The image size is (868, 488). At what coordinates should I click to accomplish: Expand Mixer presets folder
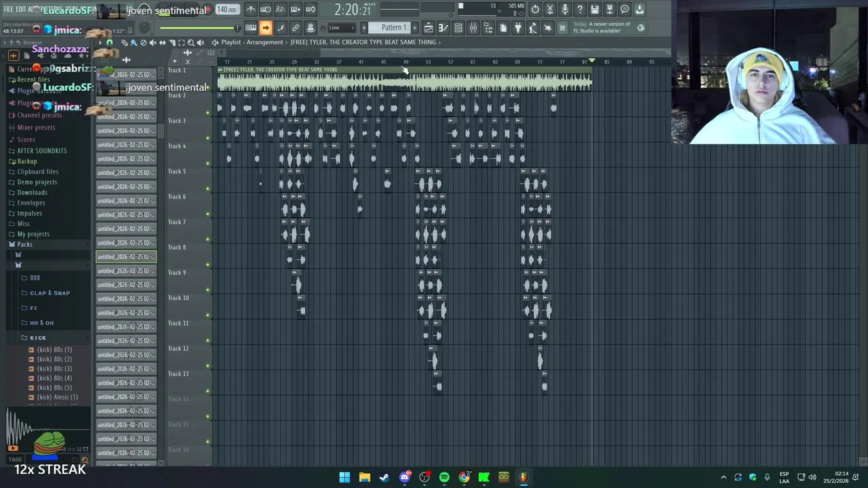36,127
